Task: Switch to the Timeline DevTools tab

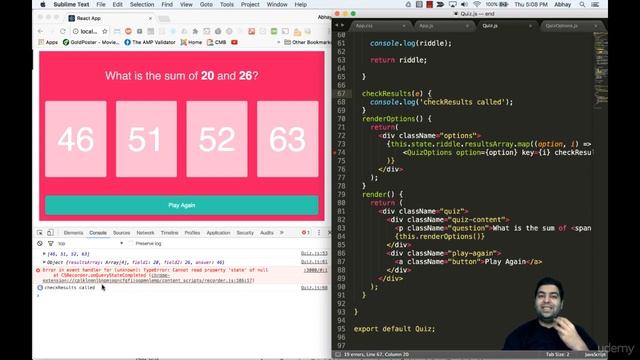Action: (x=169, y=233)
